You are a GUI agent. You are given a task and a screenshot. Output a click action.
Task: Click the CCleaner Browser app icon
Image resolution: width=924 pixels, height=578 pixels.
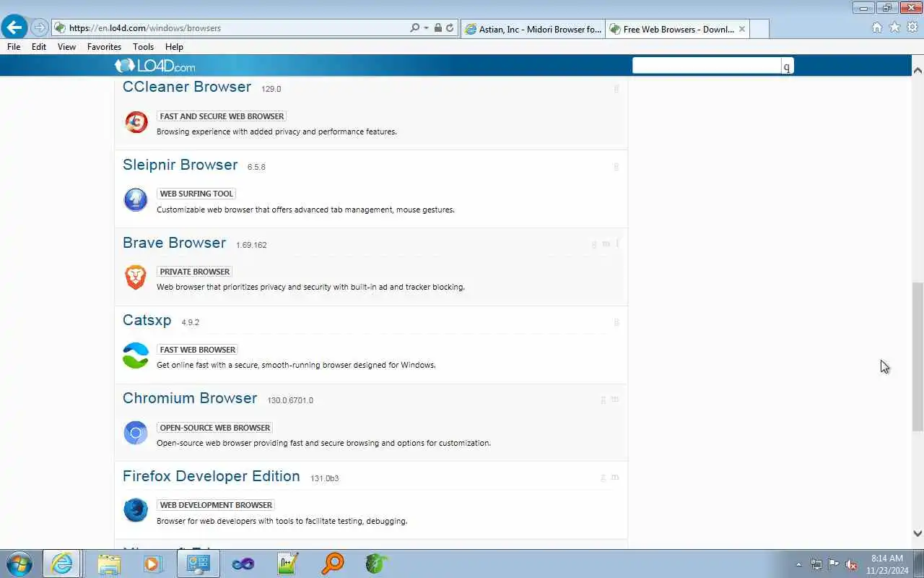(x=136, y=122)
